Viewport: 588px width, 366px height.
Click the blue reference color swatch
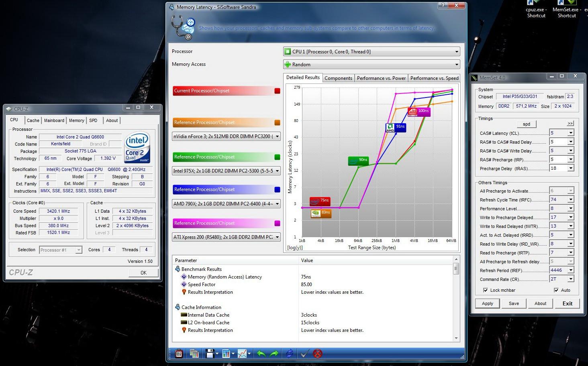(x=277, y=189)
